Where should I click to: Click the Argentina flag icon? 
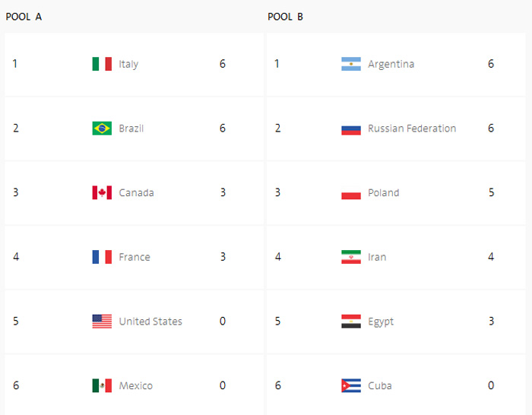pos(350,64)
